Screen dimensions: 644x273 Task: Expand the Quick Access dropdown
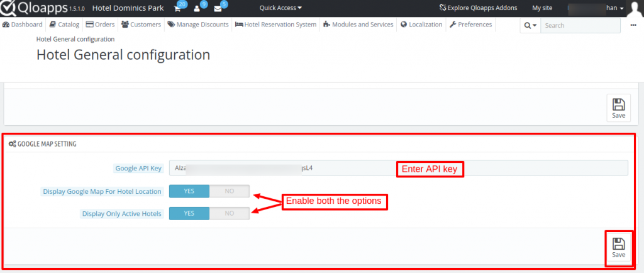(280, 8)
